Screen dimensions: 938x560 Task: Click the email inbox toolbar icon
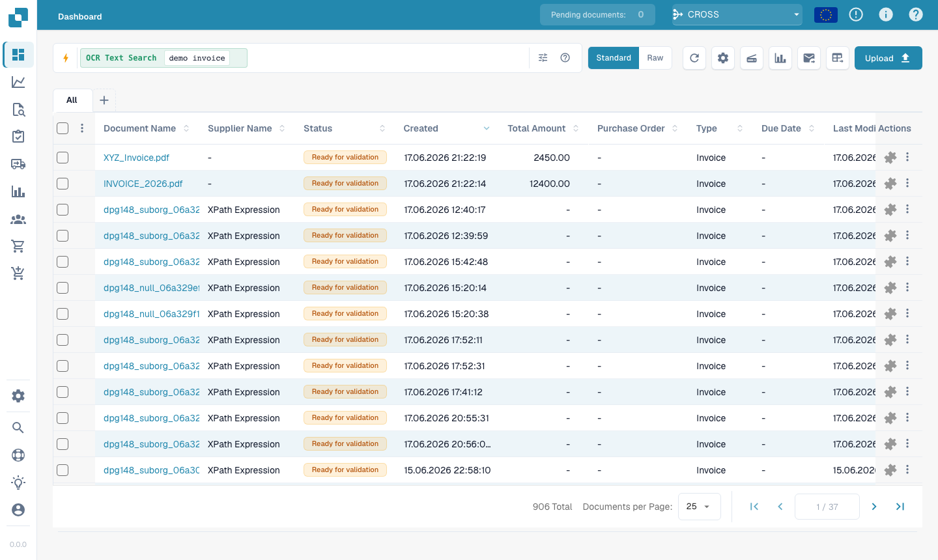(809, 58)
